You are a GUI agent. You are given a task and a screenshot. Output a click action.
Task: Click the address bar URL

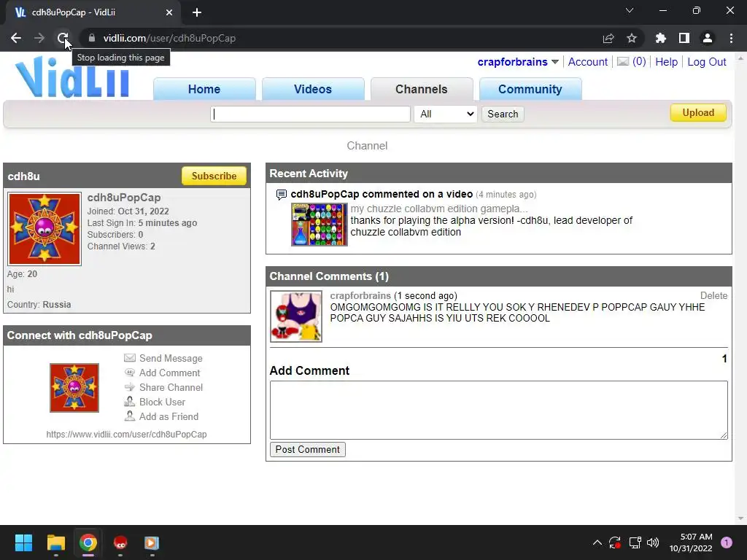point(169,38)
